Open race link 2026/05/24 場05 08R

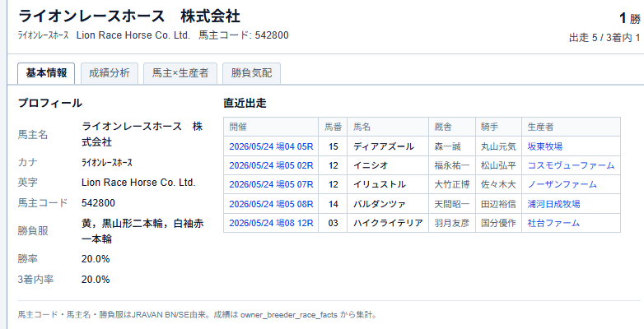tap(271, 204)
